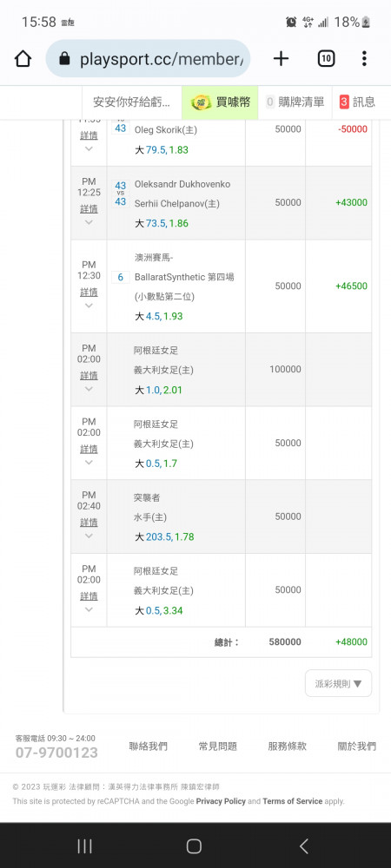Screen dimensions: 391x868
Task: Open a new tab with plus icon
Action: point(282,59)
